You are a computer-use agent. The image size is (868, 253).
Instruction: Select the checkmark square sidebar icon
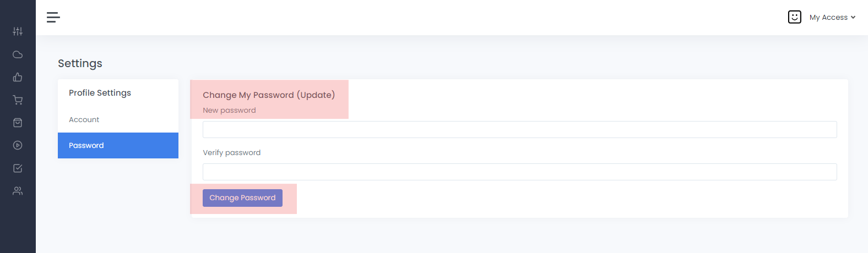coord(18,168)
